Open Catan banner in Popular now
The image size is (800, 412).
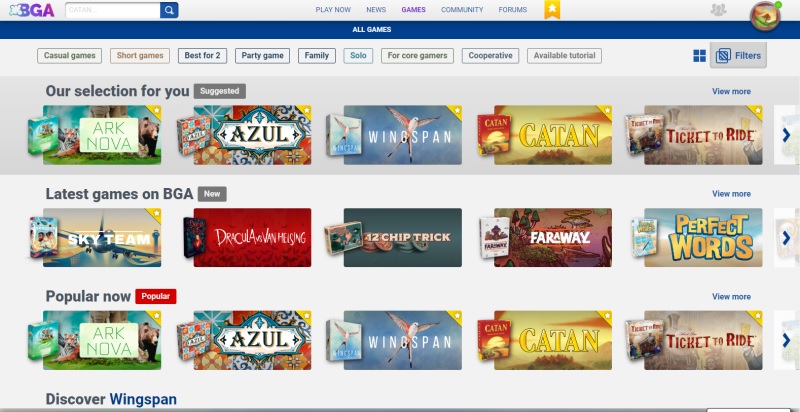553,340
